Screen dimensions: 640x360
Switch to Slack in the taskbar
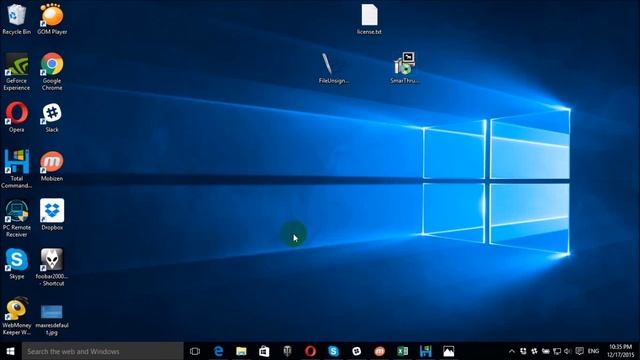(356, 351)
